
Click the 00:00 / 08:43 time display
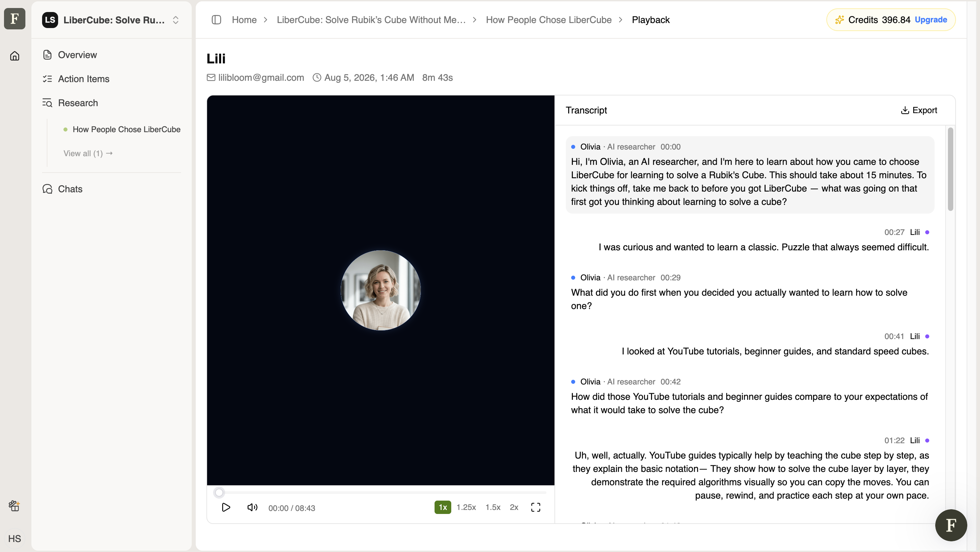coord(292,508)
